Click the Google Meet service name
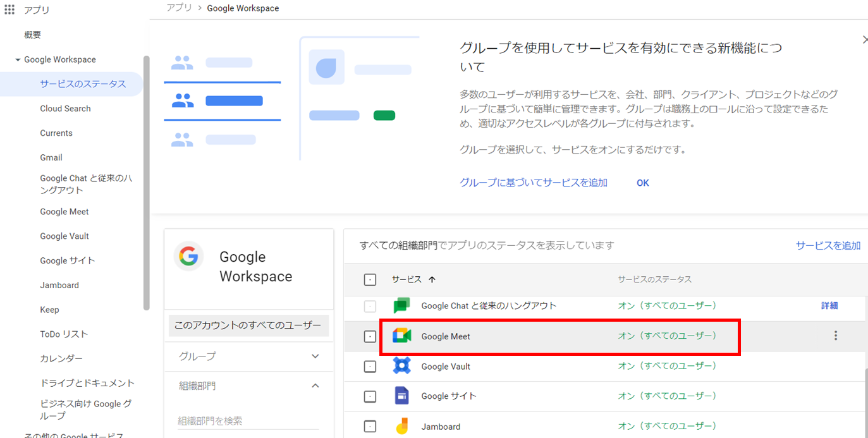 point(446,337)
